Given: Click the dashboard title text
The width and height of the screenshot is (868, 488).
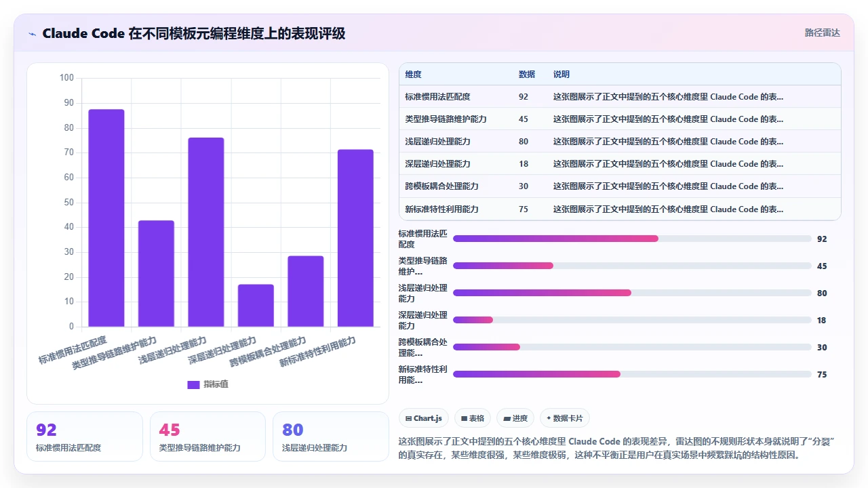Looking at the screenshot, I should point(194,33).
